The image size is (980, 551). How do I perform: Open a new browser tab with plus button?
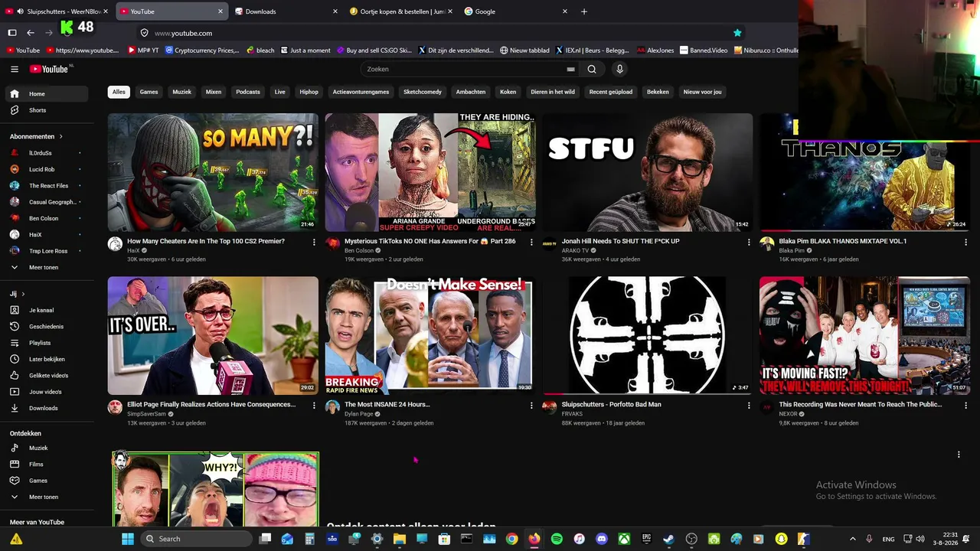click(x=584, y=11)
